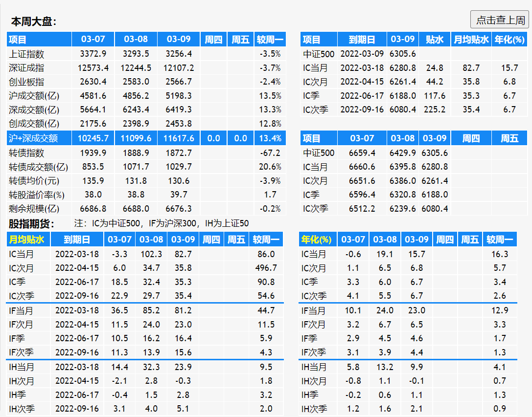Click value 3372.9 for 上证指数
Image resolution: width=532 pixels, height=417 pixels.
(x=93, y=54)
